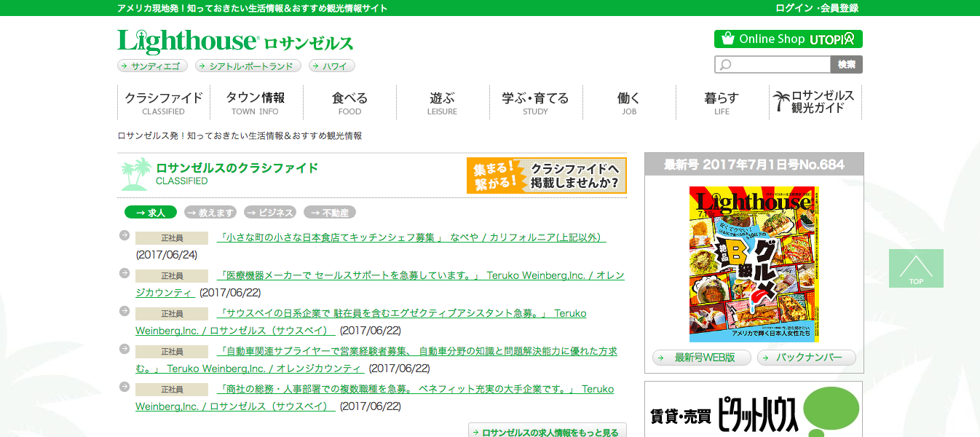The image size is (980, 437).
Task: Click the arrow bullet beside キッチンシェフ募集 listing
Action: pyautogui.click(x=124, y=235)
